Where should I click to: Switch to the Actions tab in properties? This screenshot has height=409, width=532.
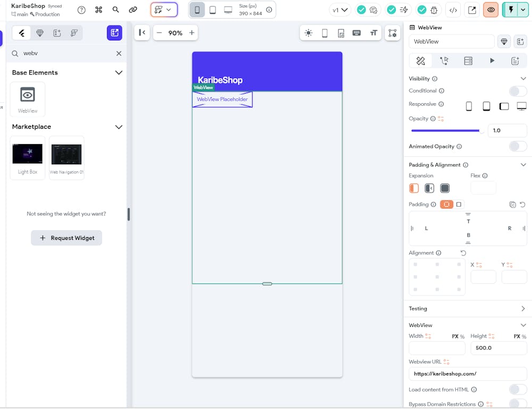coord(444,61)
